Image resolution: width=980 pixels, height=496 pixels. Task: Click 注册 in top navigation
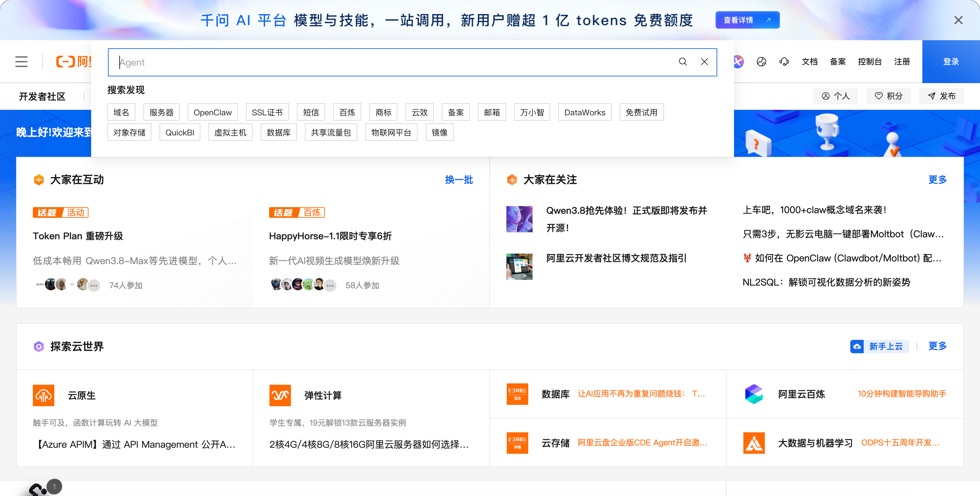pos(902,62)
